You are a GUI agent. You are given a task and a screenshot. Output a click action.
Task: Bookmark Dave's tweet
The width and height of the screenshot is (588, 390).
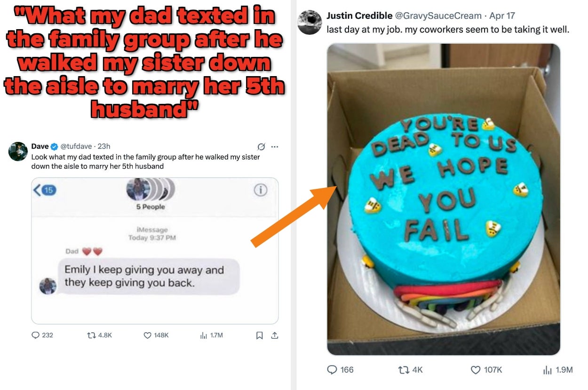tap(259, 335)
